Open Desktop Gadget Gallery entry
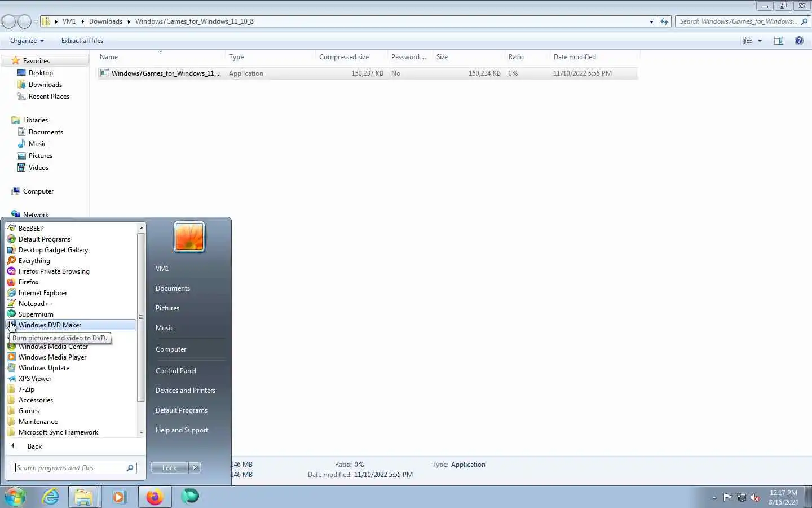The width and height of the screenshot is (812, 508). pos(53,249)
